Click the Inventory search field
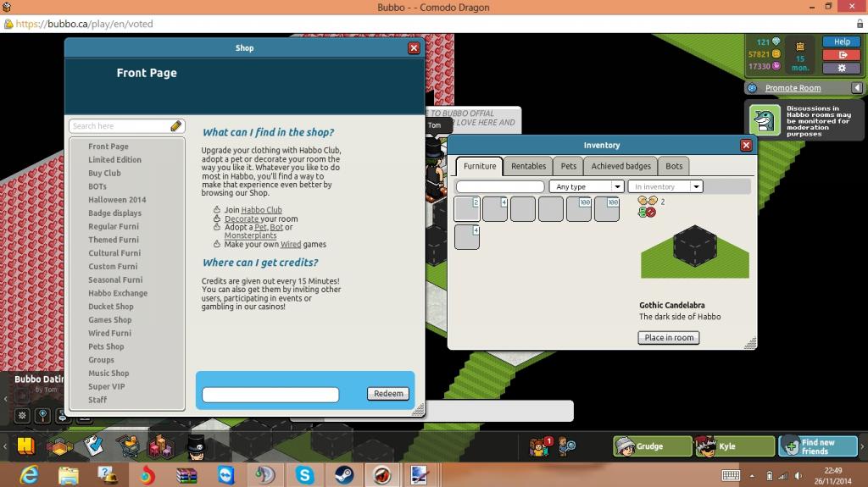 point(500,186)
